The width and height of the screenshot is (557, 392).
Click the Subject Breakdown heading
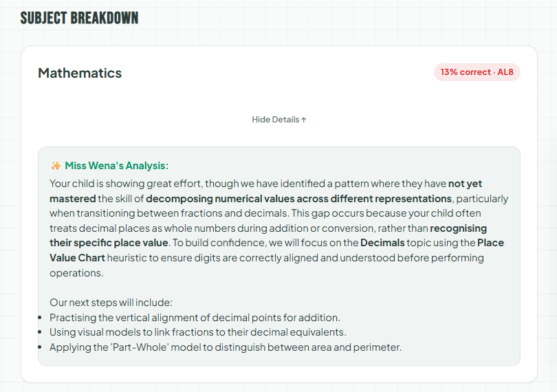(x=79, y=18)
